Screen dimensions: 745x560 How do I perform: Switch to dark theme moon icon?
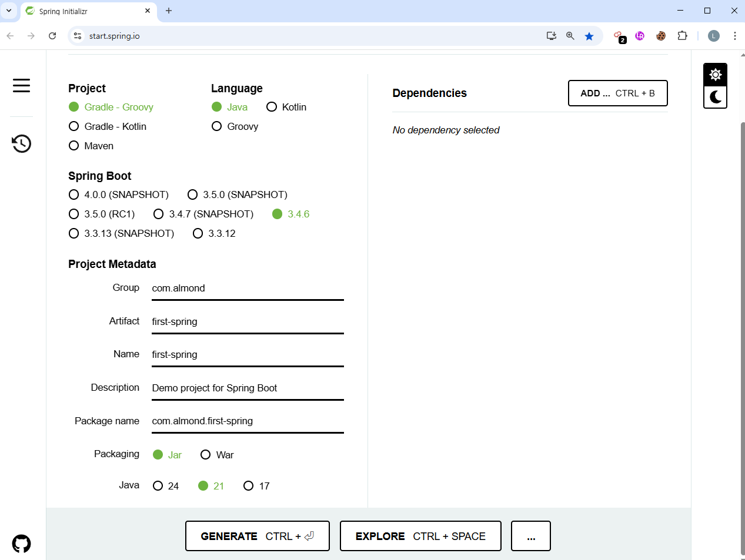tap(715, 97)
